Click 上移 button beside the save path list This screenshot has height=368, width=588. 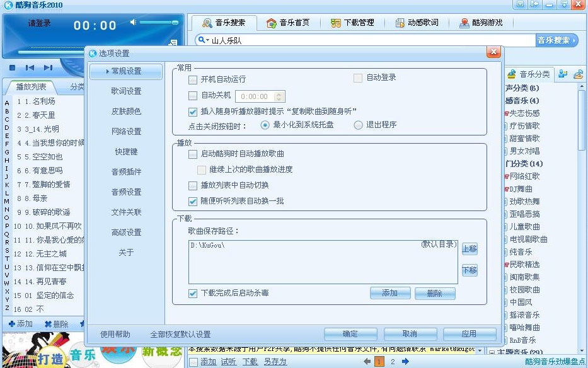(470, 249)
